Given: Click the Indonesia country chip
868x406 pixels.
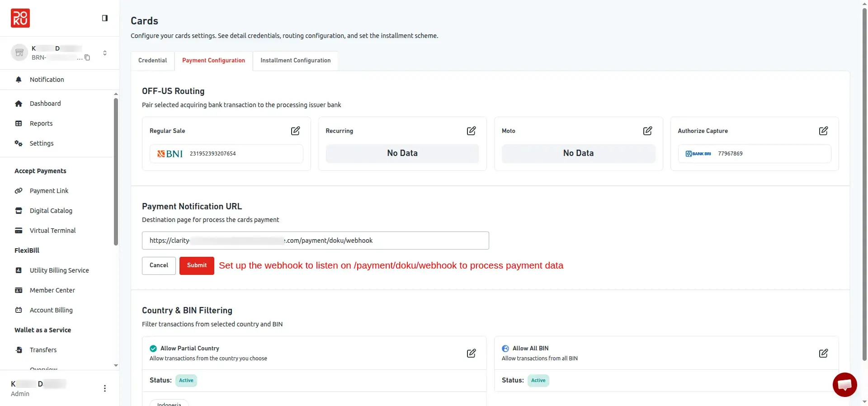Looking at the screenshot, I should [169, 403].
